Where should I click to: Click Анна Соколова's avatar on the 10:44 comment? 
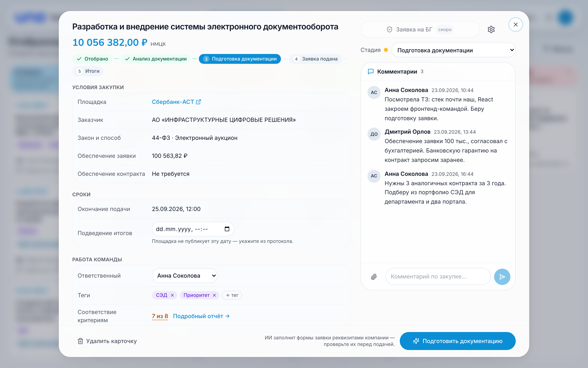click(x=374, y=92)
